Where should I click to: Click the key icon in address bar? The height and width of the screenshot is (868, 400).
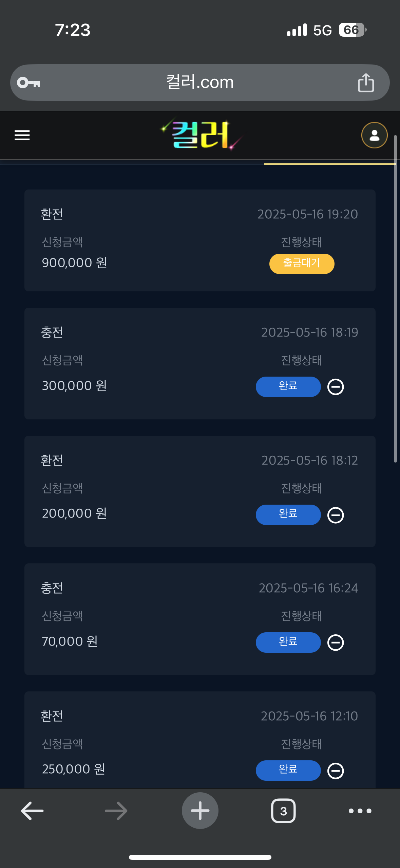(29, 83)
